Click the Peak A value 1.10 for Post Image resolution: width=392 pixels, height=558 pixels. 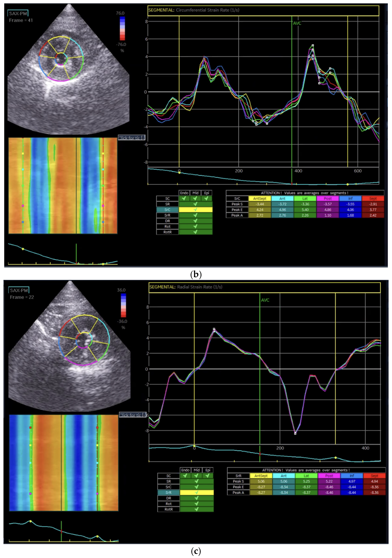[x=328, y=215]
